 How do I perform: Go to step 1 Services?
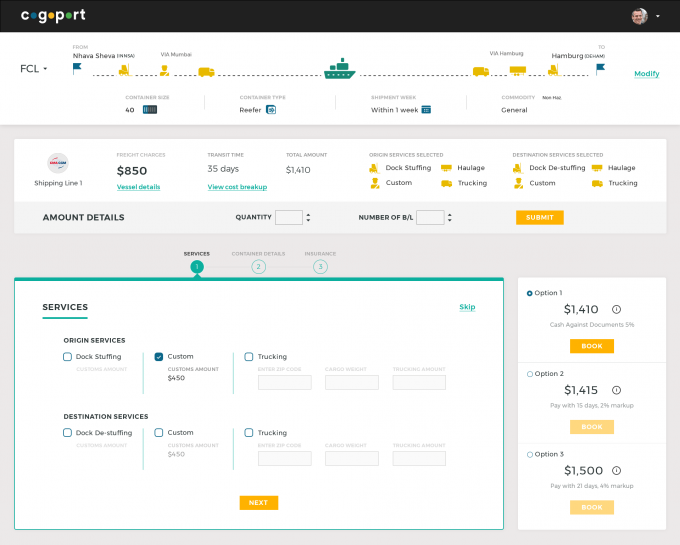[x=197, y=267]
